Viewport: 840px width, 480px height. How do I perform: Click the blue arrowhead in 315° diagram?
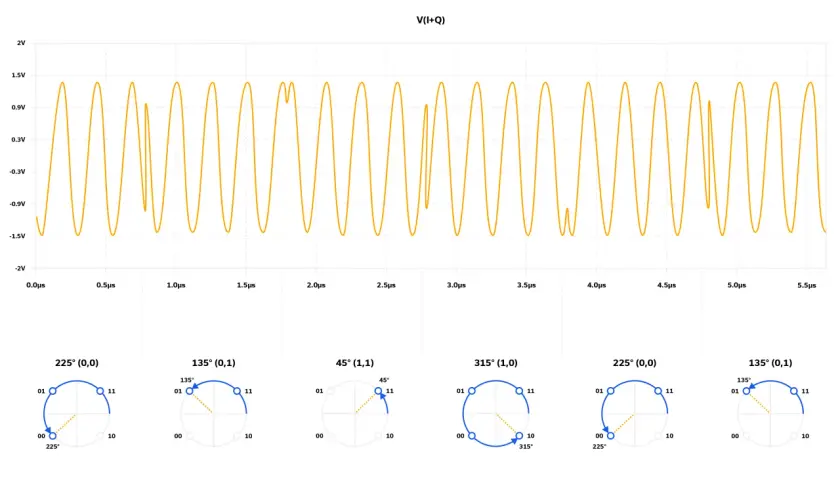click(514, 441)
